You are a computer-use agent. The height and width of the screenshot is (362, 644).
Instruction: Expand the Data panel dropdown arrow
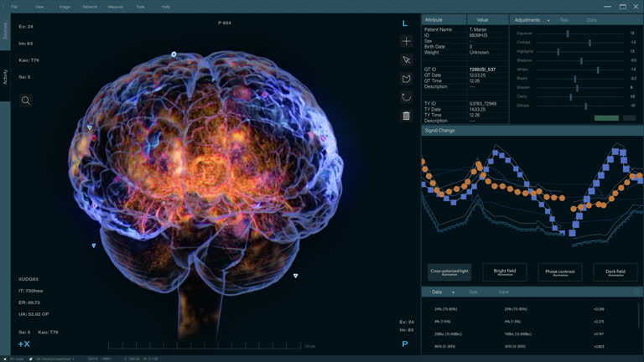[453, 292]
